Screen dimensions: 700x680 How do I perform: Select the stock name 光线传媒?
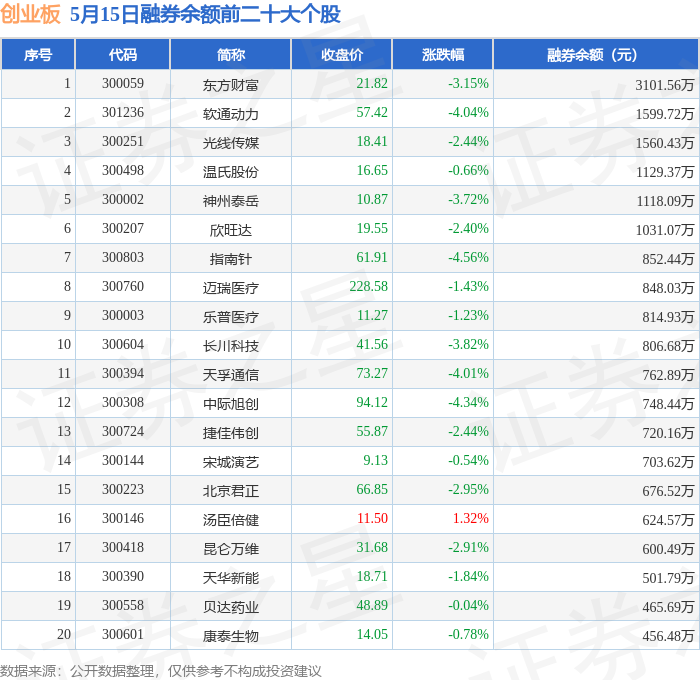click(231, 143)
